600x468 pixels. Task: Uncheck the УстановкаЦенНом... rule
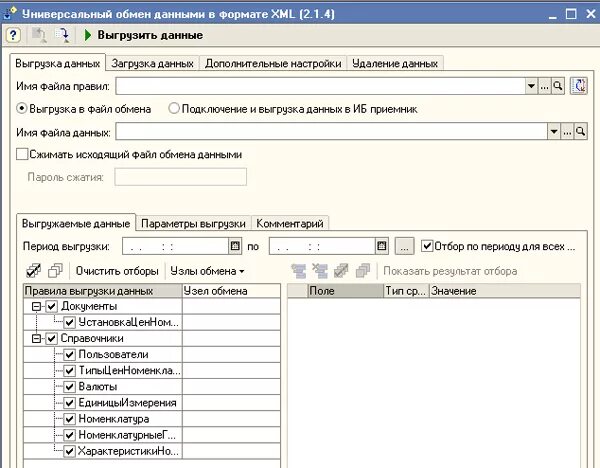click(x=69, y=322)
